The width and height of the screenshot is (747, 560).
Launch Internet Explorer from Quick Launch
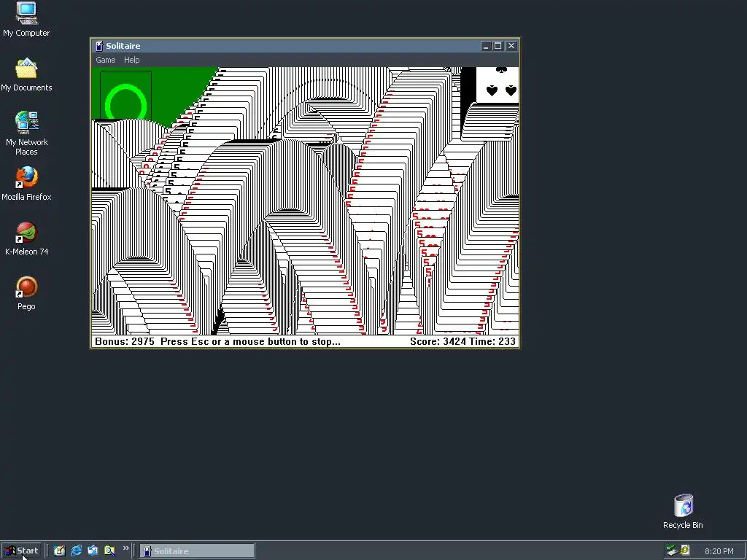point(76,551)
